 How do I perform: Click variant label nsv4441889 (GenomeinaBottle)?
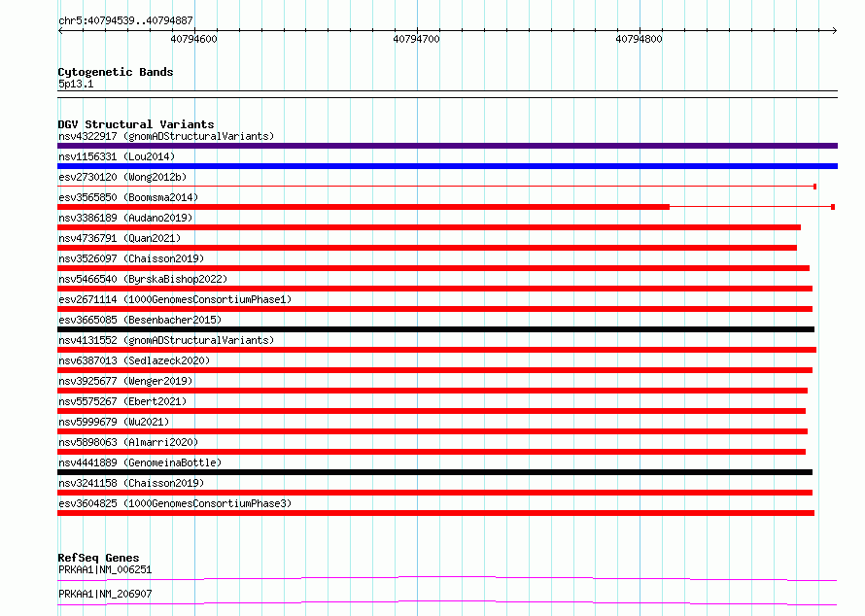tap(140, 462)
